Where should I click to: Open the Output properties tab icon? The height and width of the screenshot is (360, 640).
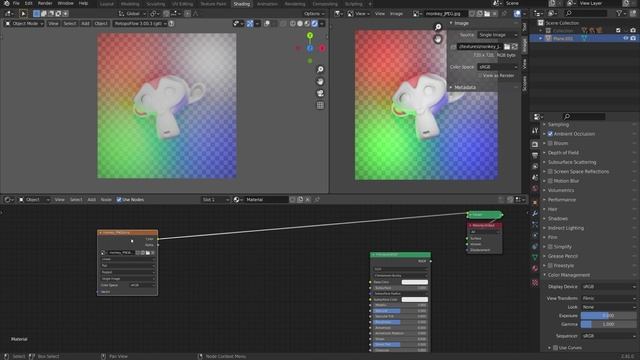[535, 155]
